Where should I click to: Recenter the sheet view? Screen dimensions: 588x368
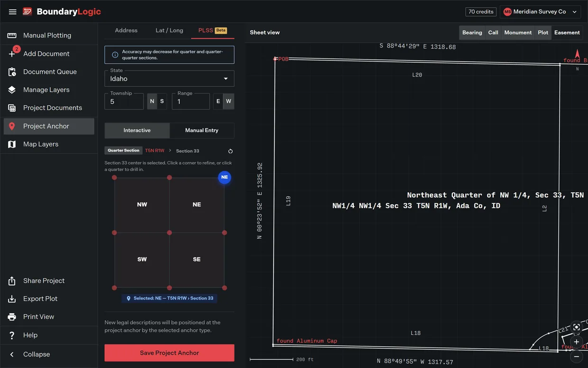(577, 327)
